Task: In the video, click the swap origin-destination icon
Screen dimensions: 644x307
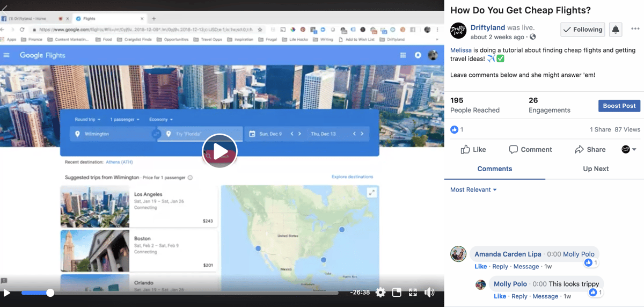Action: (156, 134)
